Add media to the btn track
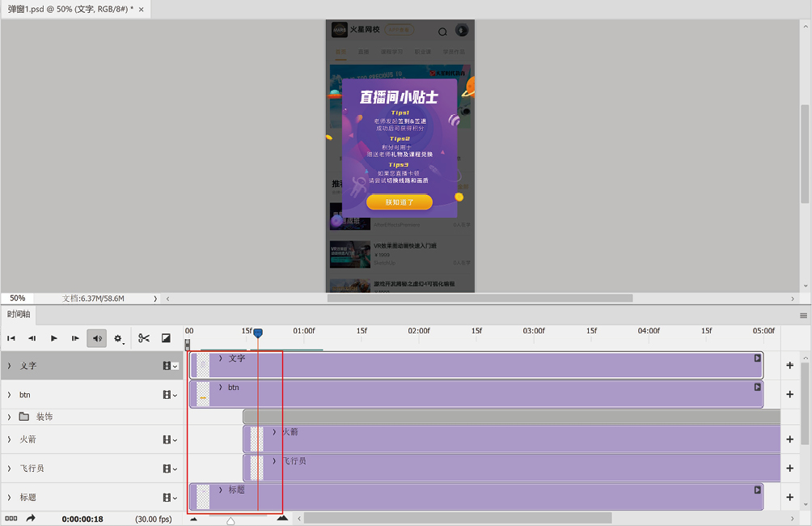 click(789, 394)
